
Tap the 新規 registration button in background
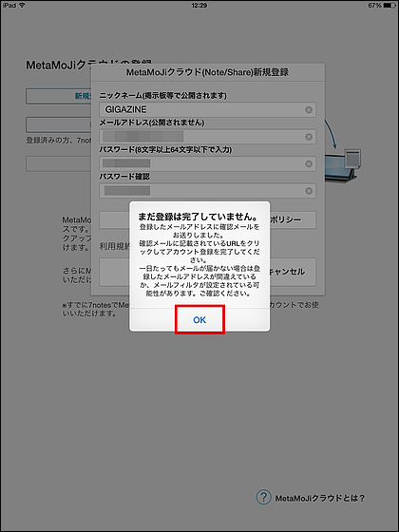(58, 96)
